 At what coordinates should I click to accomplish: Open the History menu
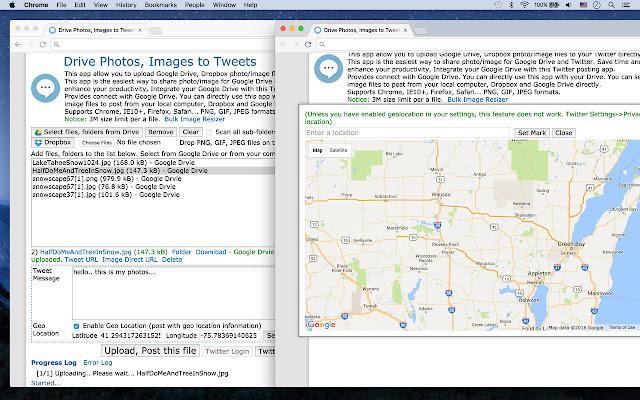tap(126, 5)
